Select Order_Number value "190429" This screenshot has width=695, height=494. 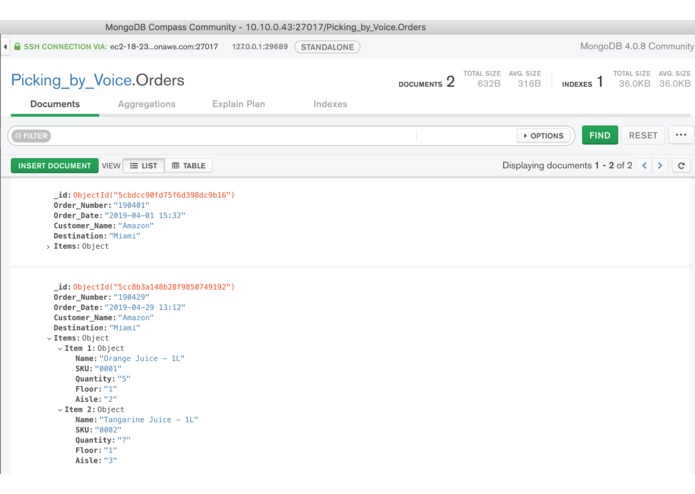click(x=131, y=297)
